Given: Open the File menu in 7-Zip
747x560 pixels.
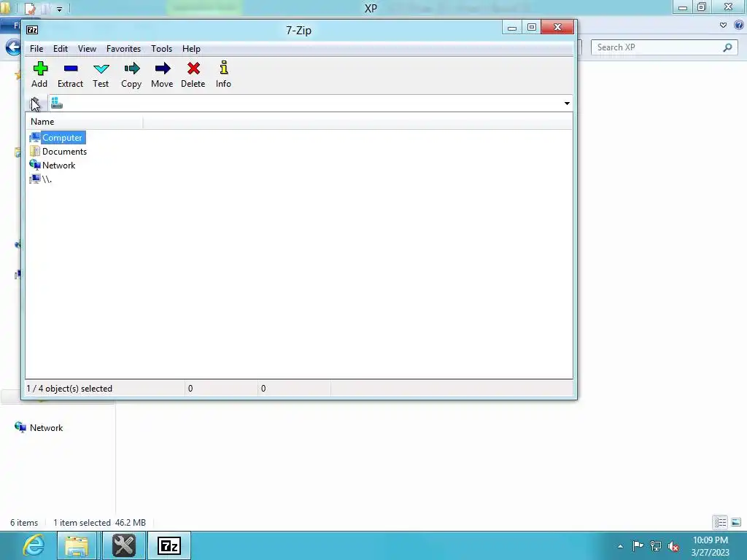Looking at the screenshot, I should pyautogui.click(x=36, y=49).
